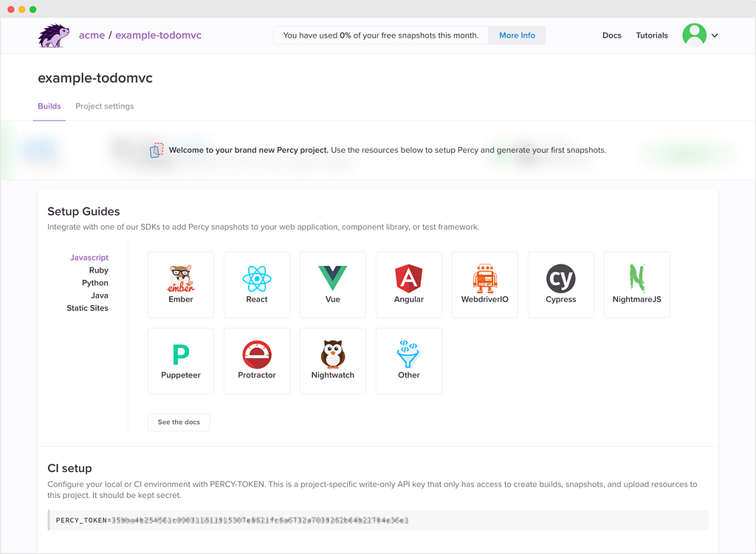Open the More Info link
The width and height of the screenshot is (756, 554).
[x=517, y=35]
